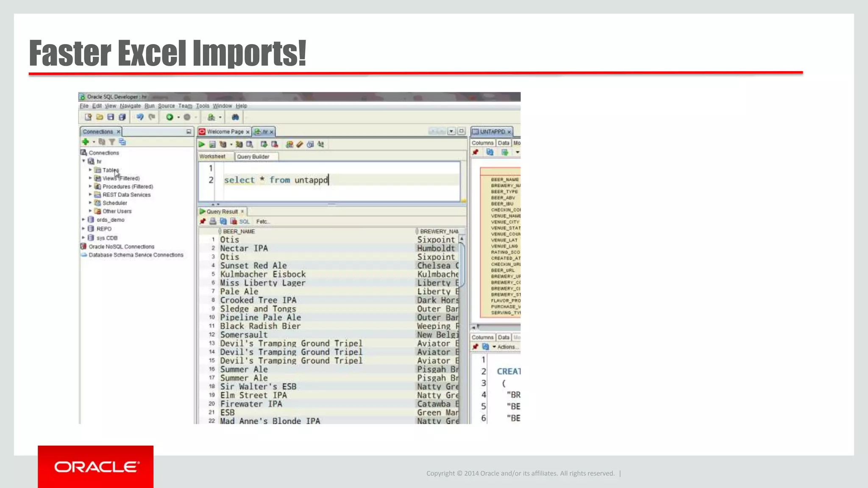Open the New Connection dropdown arrow
Image resolution: width=868 pixels, height=488 pixels.
click(94, 142)
